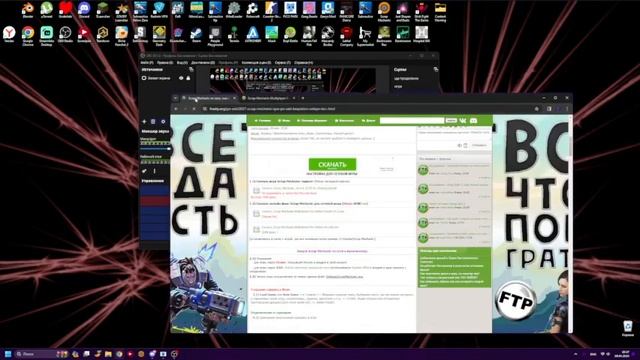Go back with the browser back arrow
The height and width of the screenshot is (360, 640).
(176, 109)
